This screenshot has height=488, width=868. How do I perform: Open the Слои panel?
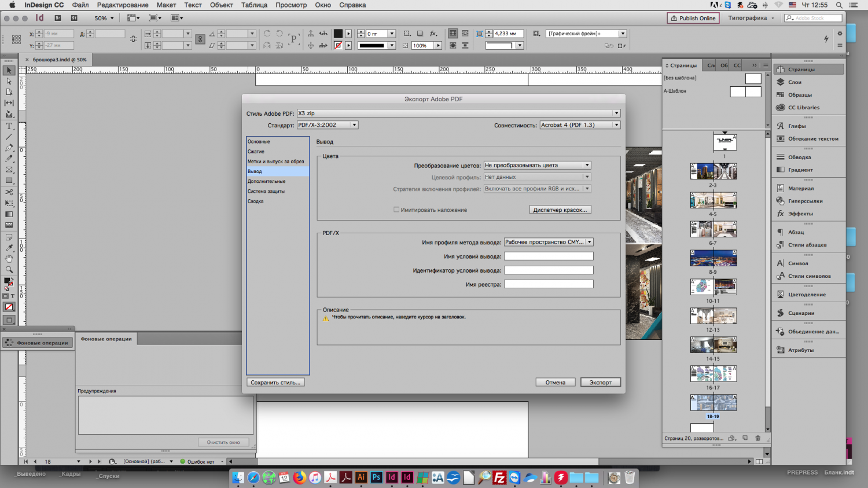795,82
